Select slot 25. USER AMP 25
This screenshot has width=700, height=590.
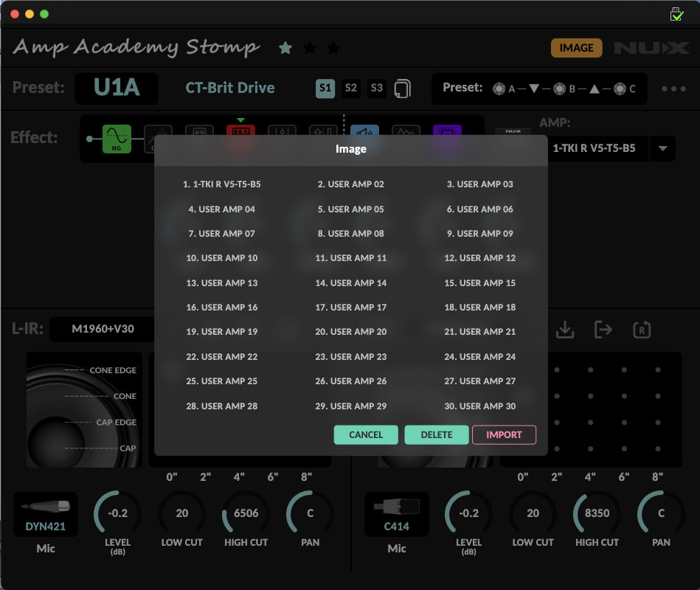pyautogui.click(x=222, y=381)
